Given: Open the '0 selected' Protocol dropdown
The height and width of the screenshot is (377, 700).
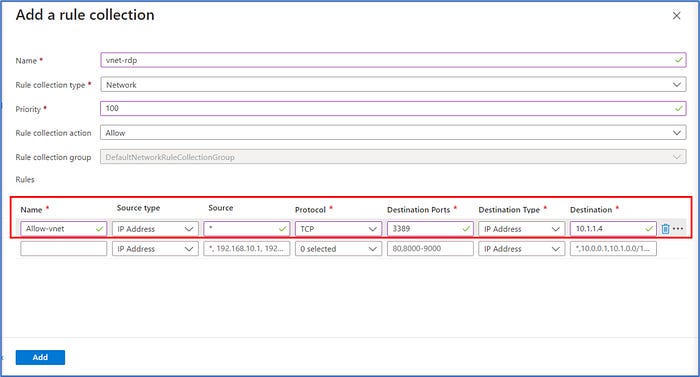Looking at the screenshot, I should pos(338,248).
